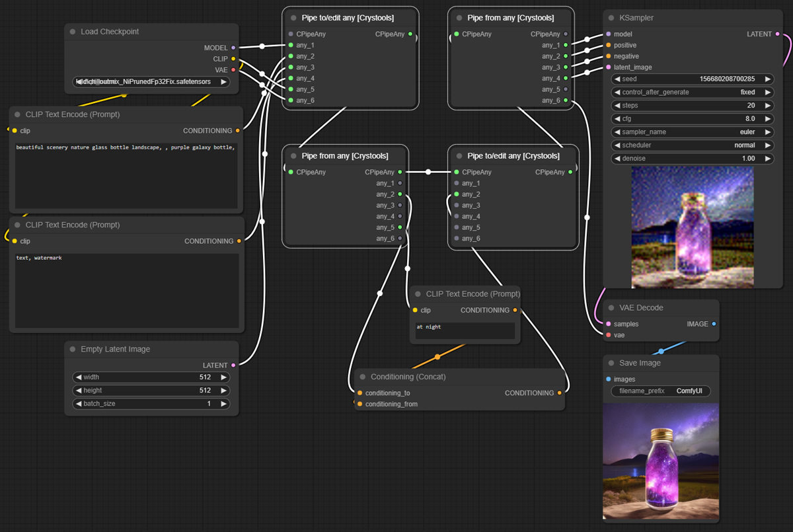Click the LATENT output socket on KSampler
This screenshot has width=793, height=532.
pos(777,34)
